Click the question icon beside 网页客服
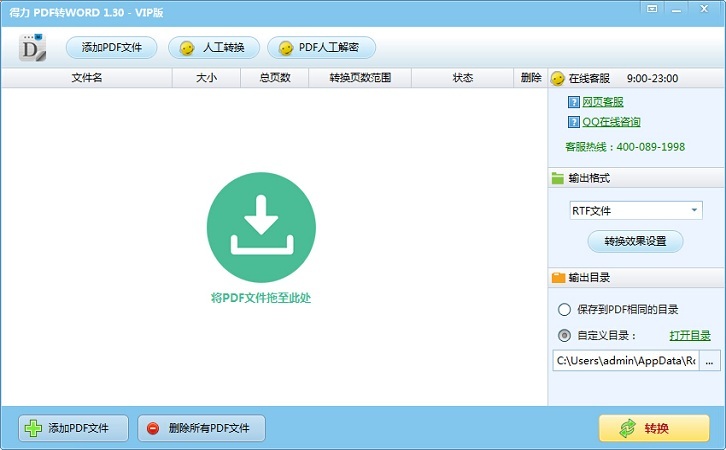 click(573, 101)
